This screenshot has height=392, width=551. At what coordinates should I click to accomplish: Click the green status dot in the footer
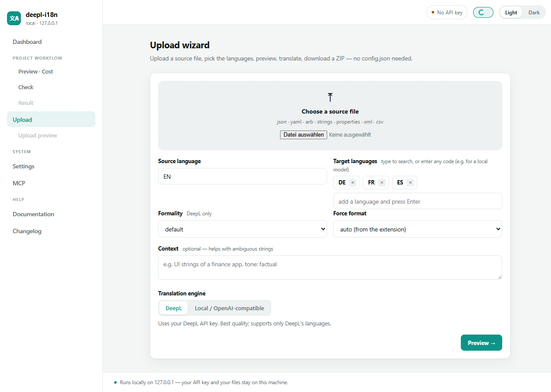[x=115, y=382]
